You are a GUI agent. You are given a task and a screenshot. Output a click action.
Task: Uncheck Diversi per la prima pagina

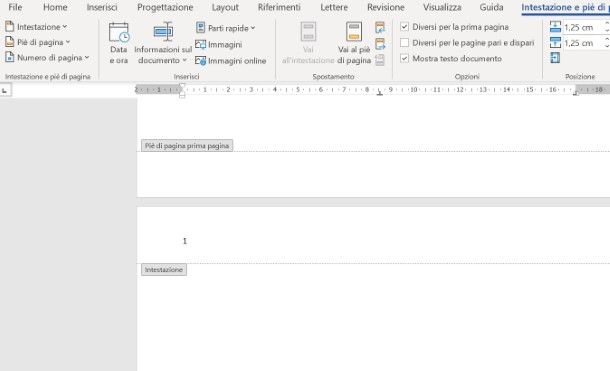[405, 27]
